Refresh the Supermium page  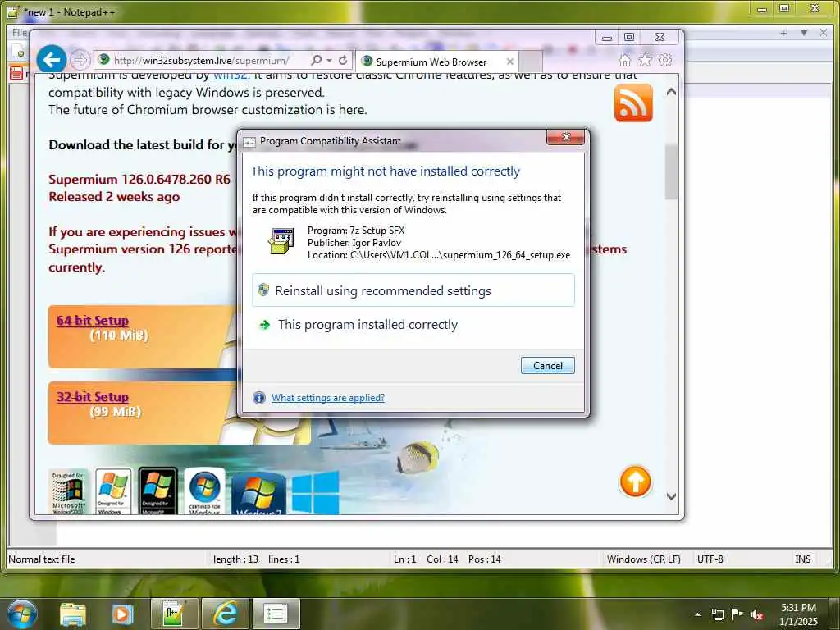click(343, 60)
